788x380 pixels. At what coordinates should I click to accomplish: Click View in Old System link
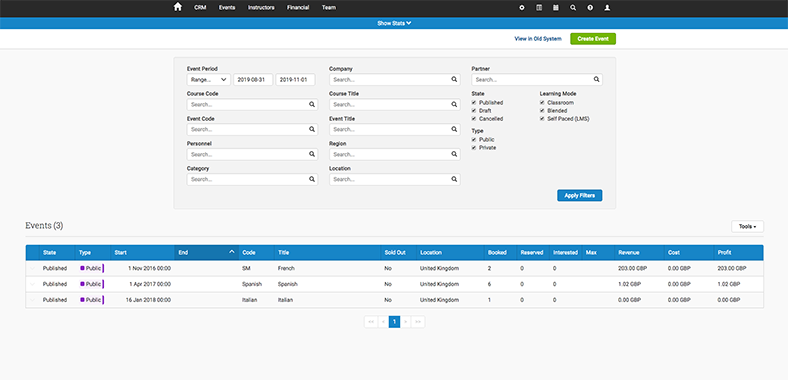[538, 39]
